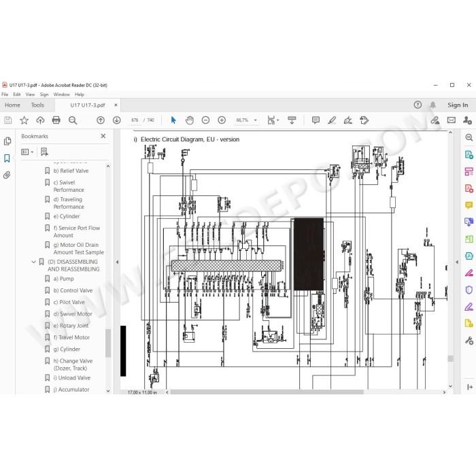
Task: Share a link to the file icon
Action: [435, 120]
